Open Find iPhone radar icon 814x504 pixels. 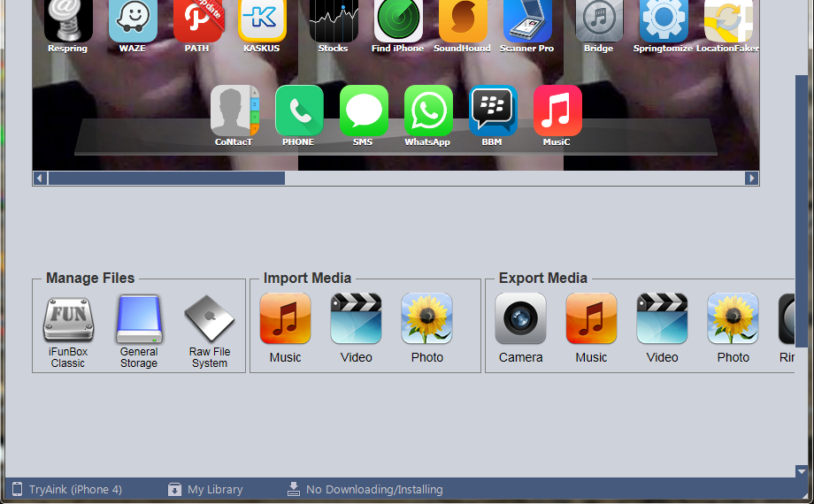click(x=398, y=20)
